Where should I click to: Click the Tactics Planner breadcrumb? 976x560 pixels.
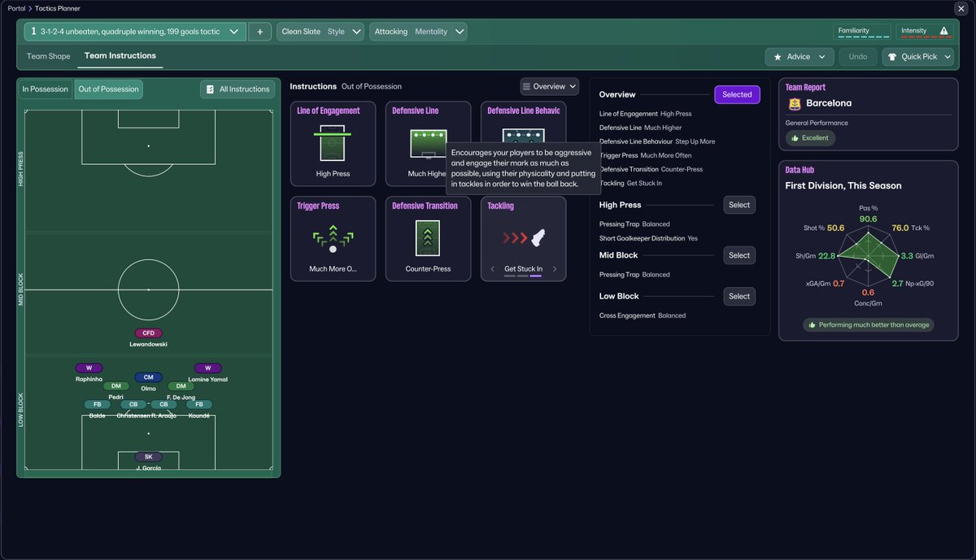tap(58, 8)
